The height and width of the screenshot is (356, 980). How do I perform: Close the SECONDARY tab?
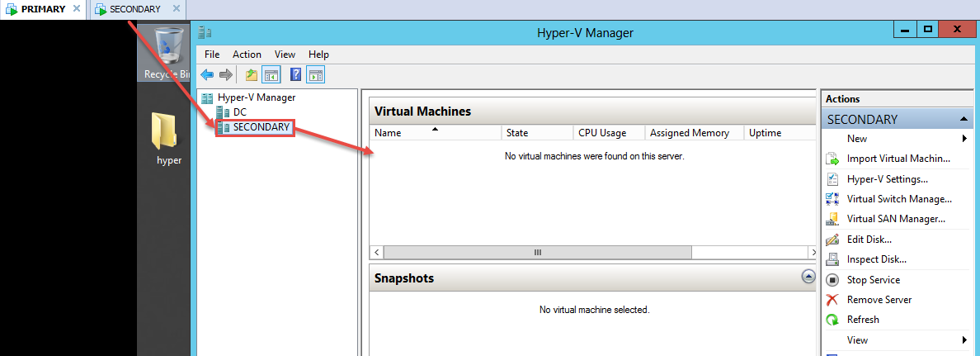[177, 9]
